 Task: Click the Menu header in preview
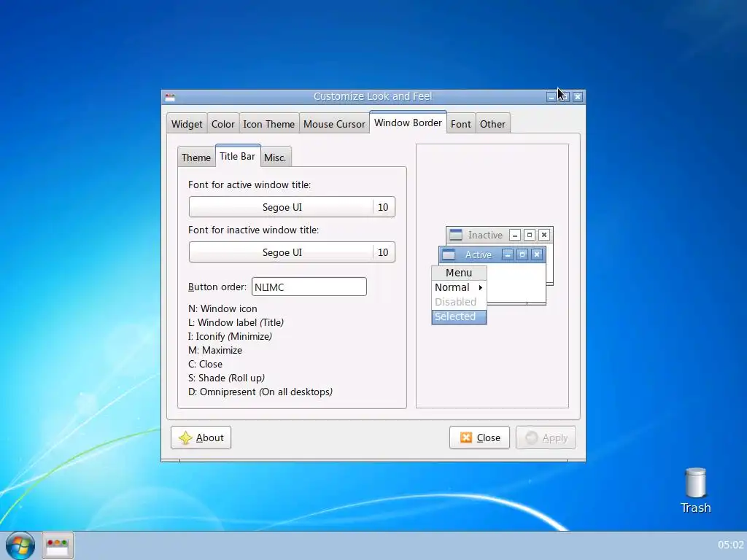[x=459, y=273]
